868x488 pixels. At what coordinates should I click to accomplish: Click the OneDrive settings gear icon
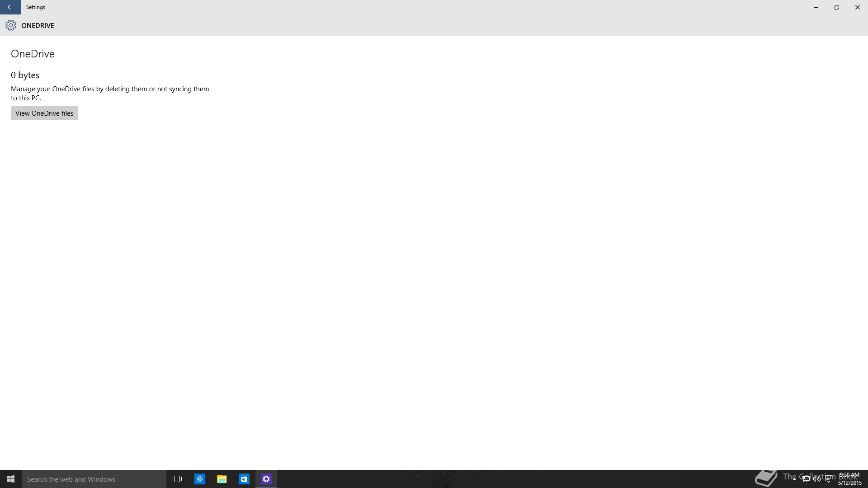[x=11, y=26]
